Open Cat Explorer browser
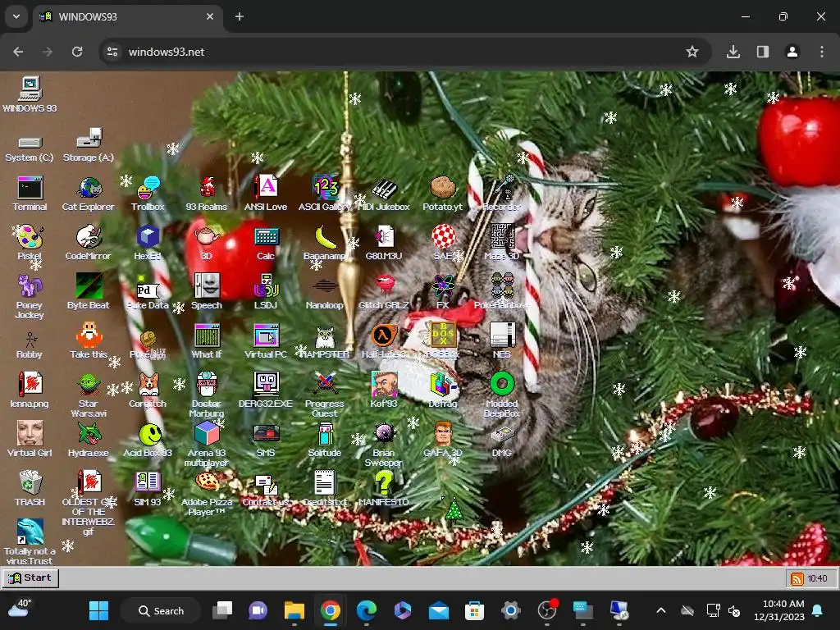 (89, 188)
